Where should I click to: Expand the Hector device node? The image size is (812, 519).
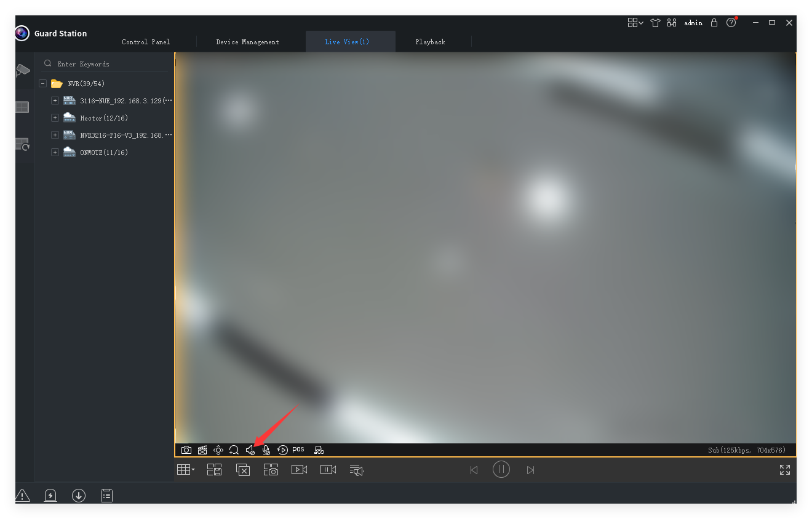(x=55, y=117)
